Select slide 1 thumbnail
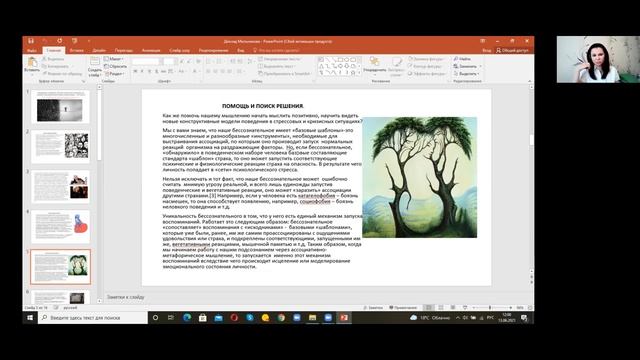 point(60,107)
